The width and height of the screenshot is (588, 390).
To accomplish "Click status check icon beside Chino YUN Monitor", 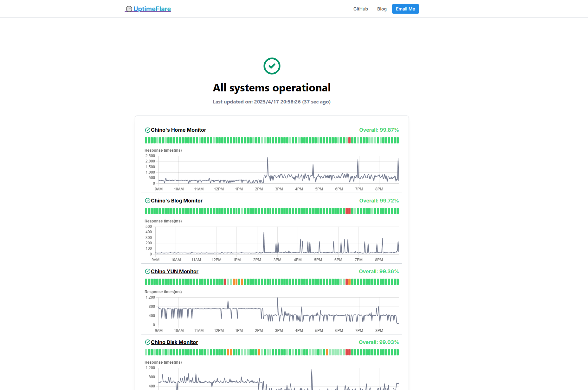I will point(147,272).
